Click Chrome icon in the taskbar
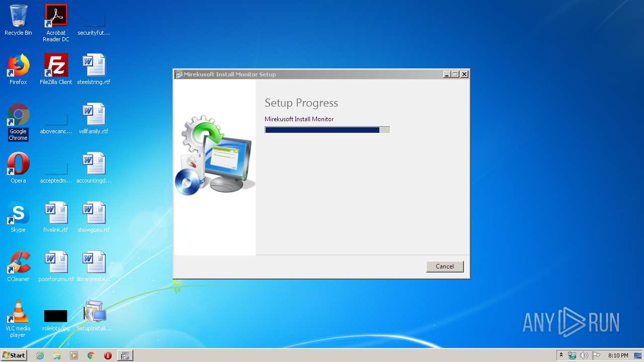Screen dimensions: 644x362 pos(91,355)
